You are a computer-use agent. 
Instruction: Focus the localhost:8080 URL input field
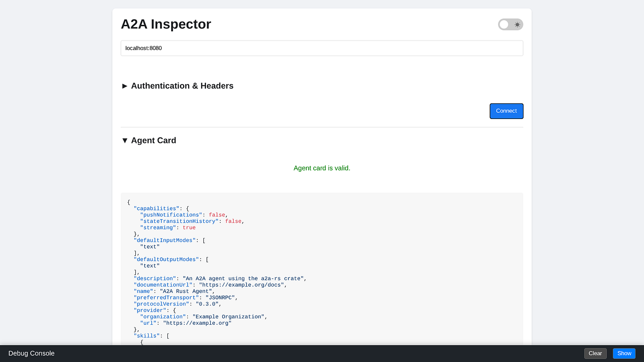(x=322, y=48)
